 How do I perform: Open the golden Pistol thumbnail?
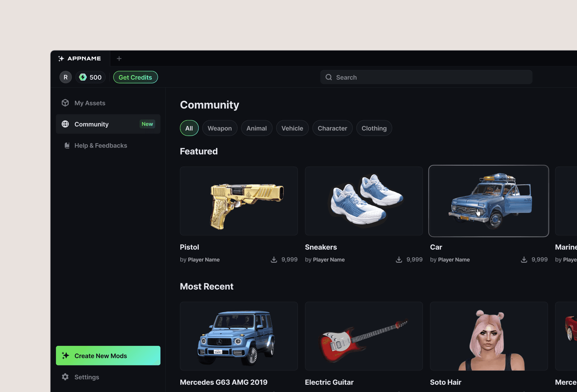(239, 201)
